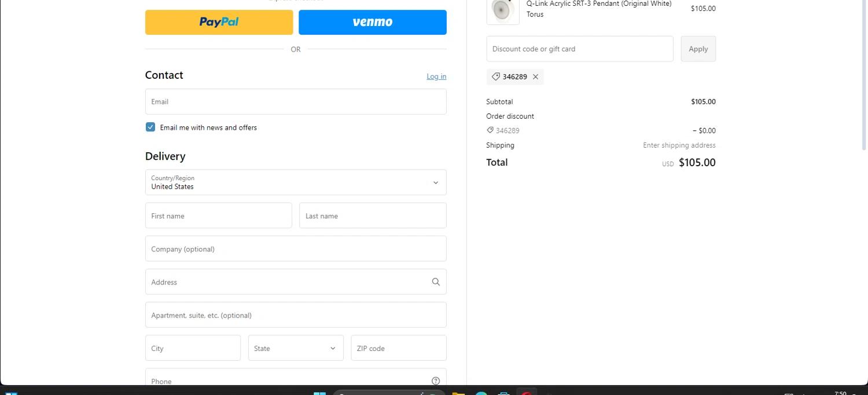Click the Email input field
This screenshot has height=395, width=868.
click(295, 102)
